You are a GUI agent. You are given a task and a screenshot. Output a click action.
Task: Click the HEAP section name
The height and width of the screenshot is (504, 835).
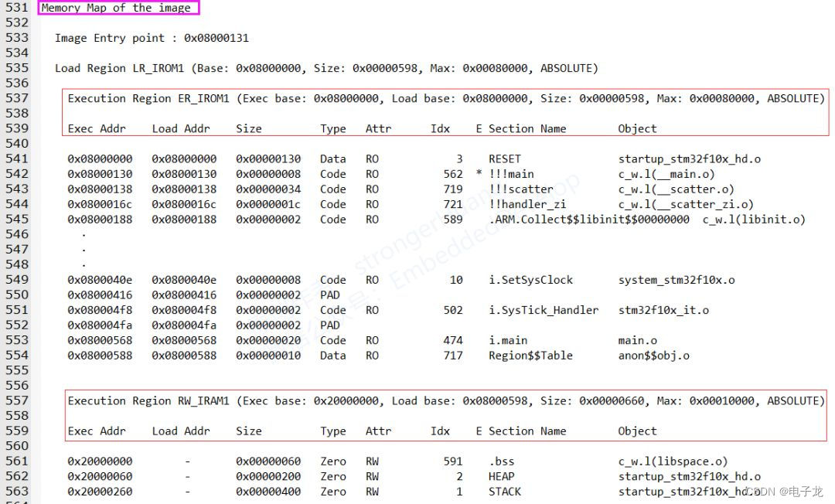(501, 476)
